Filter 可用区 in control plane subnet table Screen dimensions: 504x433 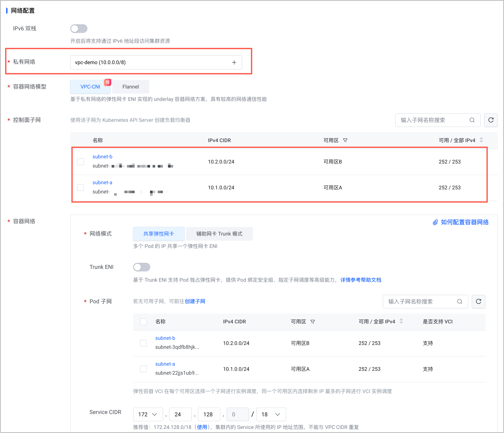pos(345,140)
